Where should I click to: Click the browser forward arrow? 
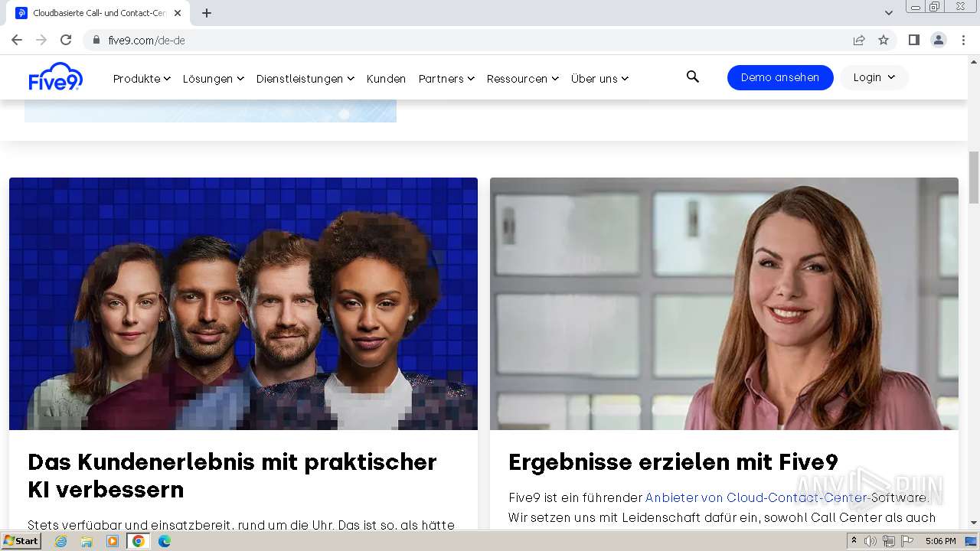(x=41, y=40)
